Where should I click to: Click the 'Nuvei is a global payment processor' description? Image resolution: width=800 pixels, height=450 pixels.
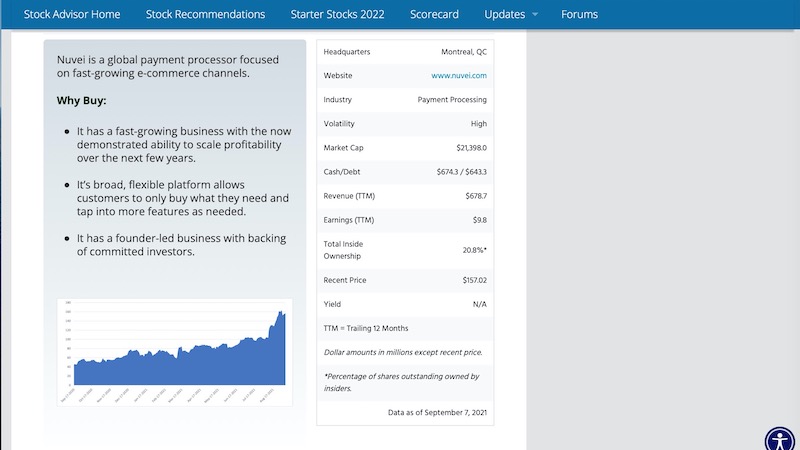tap(168, 66)
